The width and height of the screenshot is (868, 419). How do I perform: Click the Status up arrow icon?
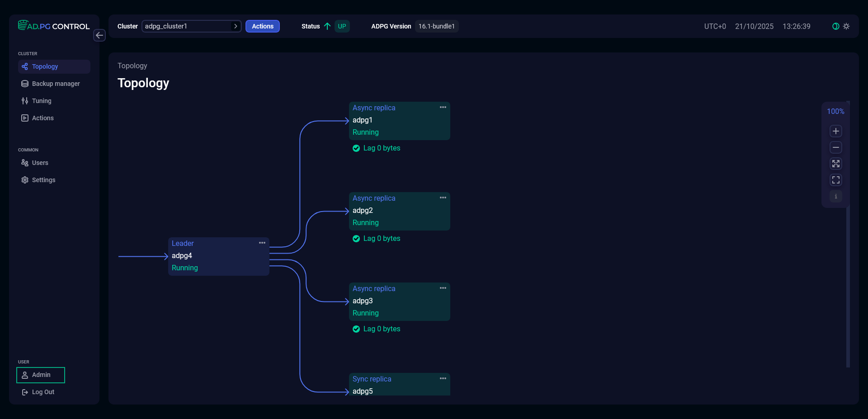click(327, 26)
